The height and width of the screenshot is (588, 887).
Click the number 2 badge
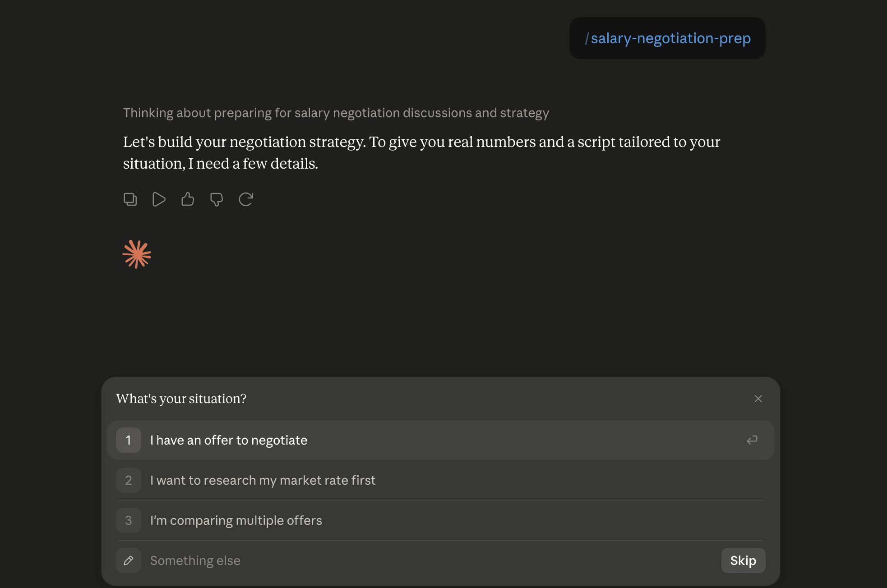pos(129,480)
